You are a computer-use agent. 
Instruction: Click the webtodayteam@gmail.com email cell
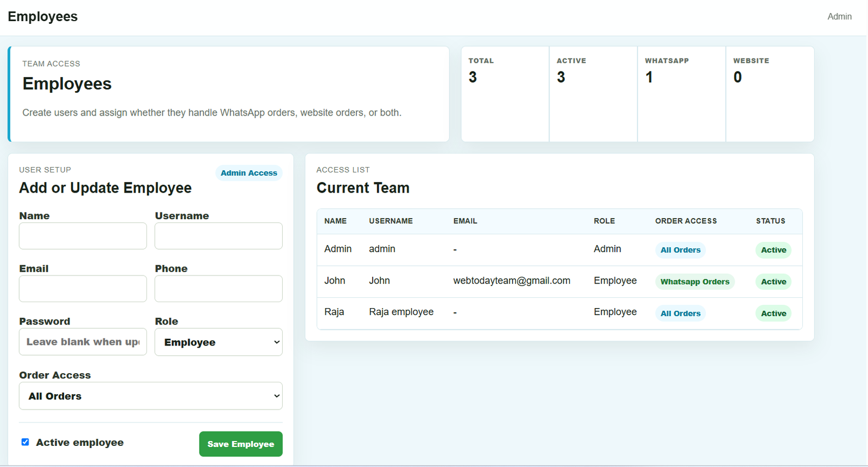(x=512, y=280)
